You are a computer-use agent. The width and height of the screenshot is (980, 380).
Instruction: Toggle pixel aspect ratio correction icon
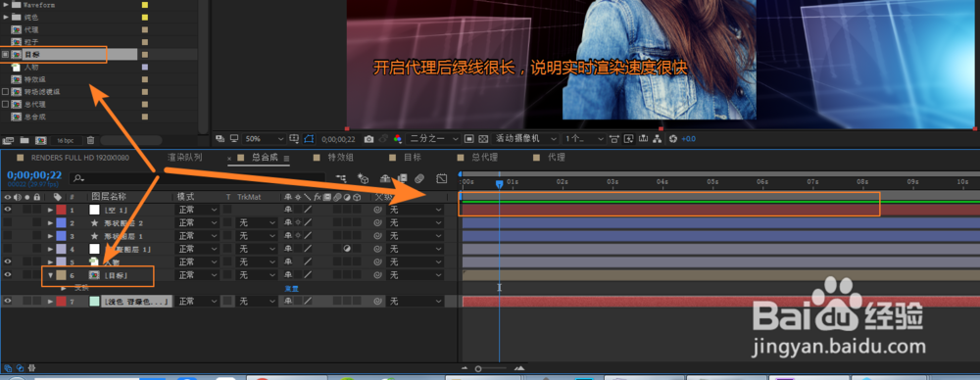point(614,138)
